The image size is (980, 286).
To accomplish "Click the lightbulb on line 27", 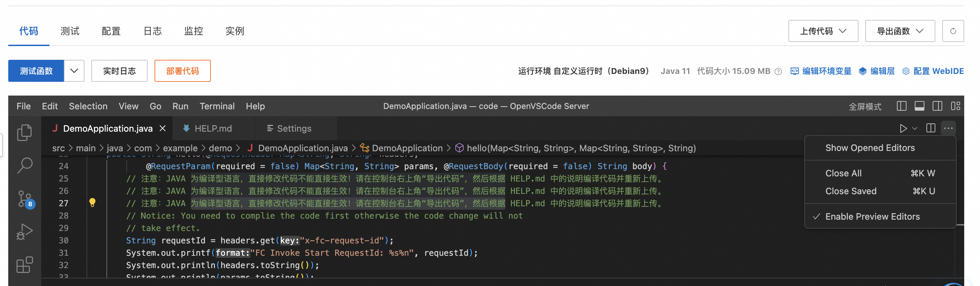I will (92, 202).
